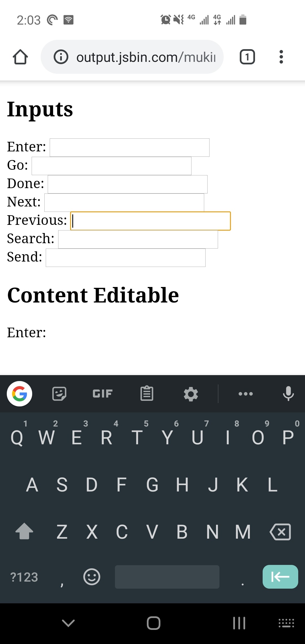Start voice typing with the microphone

pos(288,394)
